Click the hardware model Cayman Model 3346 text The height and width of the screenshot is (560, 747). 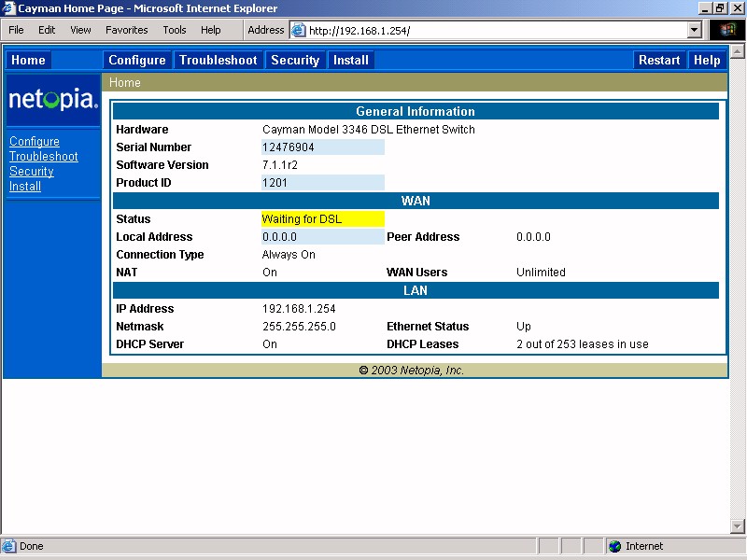click(x=369, y=130)
